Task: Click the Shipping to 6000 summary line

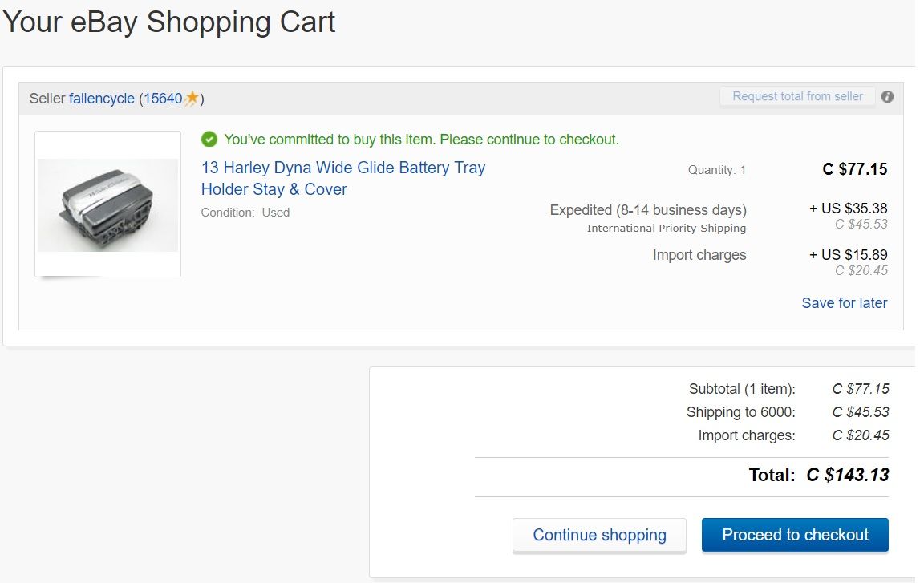Action: click(x=740, y=412)
